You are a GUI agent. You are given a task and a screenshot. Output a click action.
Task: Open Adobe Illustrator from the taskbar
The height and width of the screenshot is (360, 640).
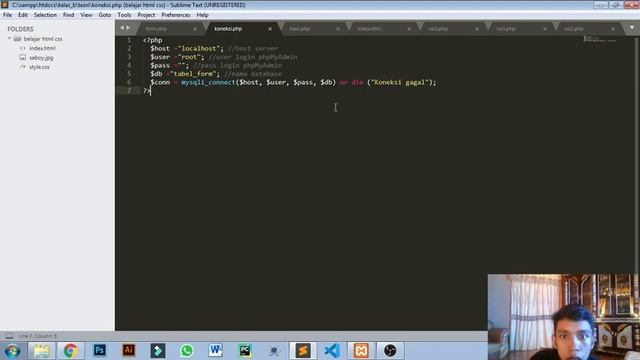pos(129,351)
